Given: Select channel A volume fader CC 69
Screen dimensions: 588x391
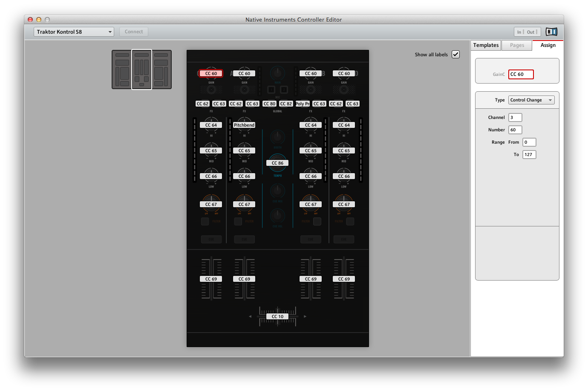Looking at the screenshot, I should [x=244, y=279].
